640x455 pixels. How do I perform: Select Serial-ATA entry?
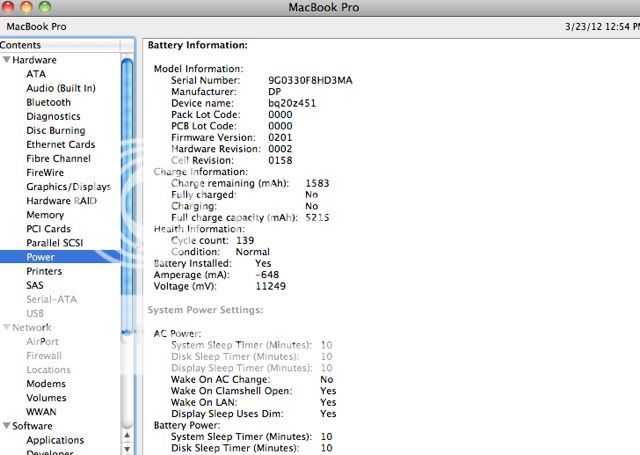click(51, 299)
